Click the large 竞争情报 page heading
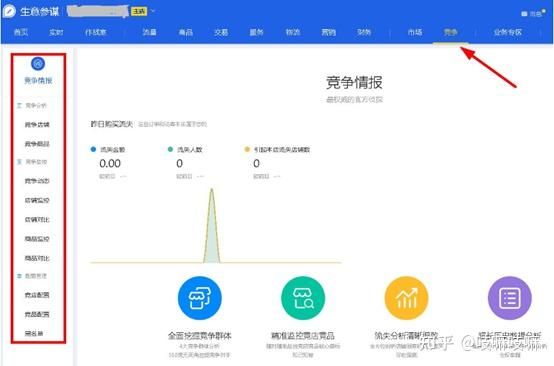This screenshot has width=554, height=366. click(x=354, y=82)
